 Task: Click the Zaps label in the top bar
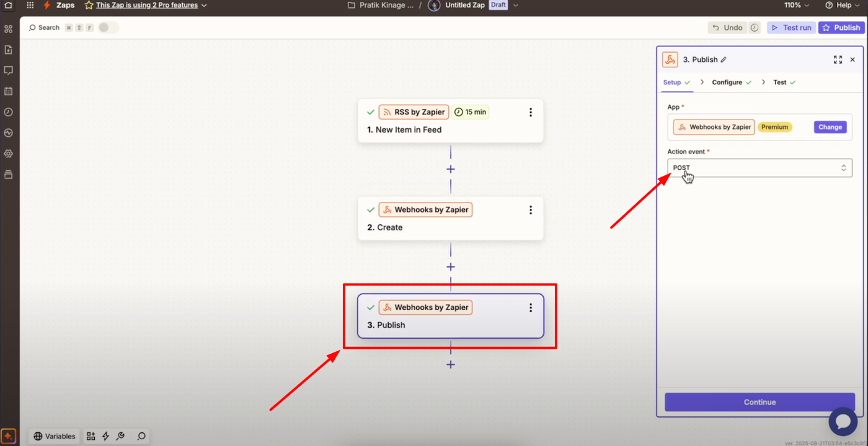[65, 5]
